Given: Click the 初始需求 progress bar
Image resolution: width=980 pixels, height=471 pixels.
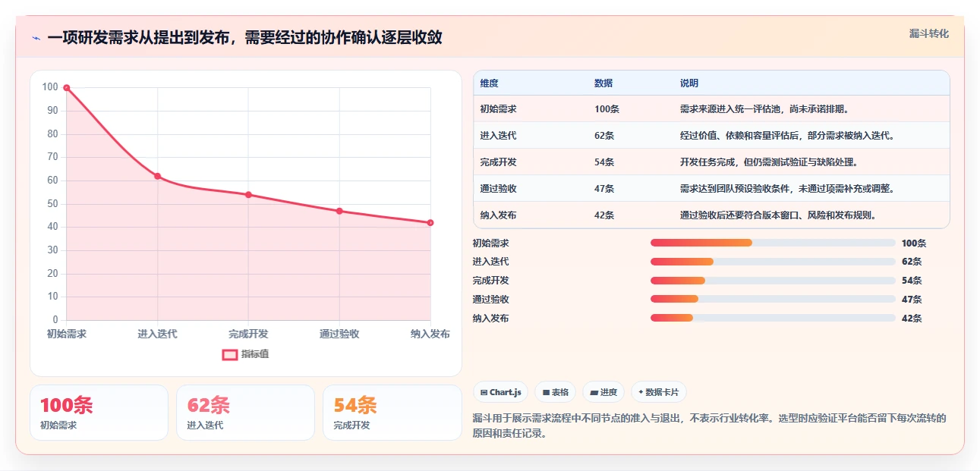Looking at the screenshot, I should (x=773, y=243).
